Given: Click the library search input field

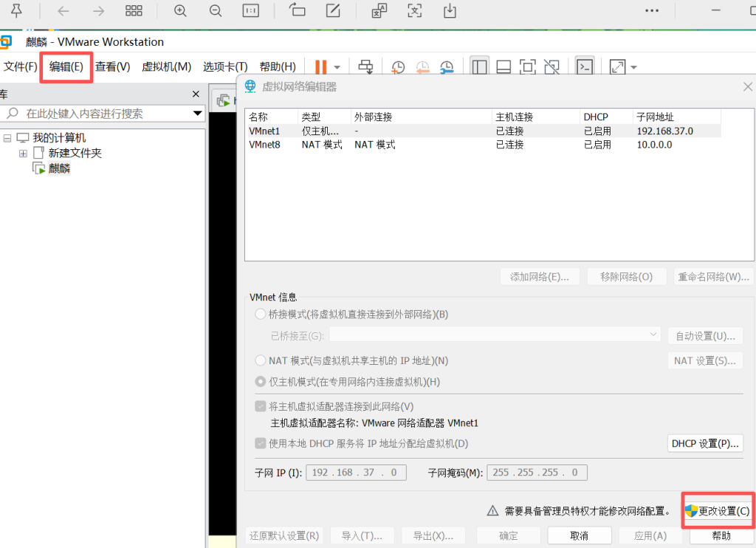Looking at the screenshot, I should pyautogui.click(x=103, y=114).
